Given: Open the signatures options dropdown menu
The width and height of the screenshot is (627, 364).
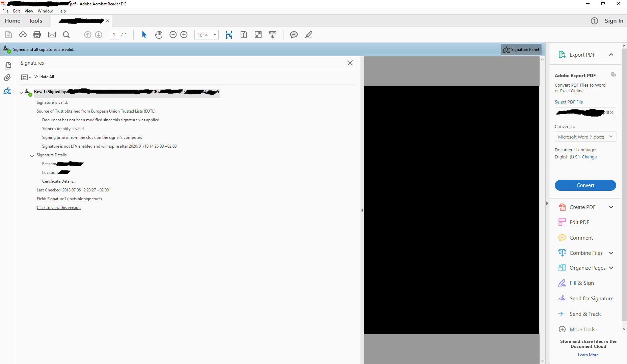Looking at the screenshot, I should point(26,77).
